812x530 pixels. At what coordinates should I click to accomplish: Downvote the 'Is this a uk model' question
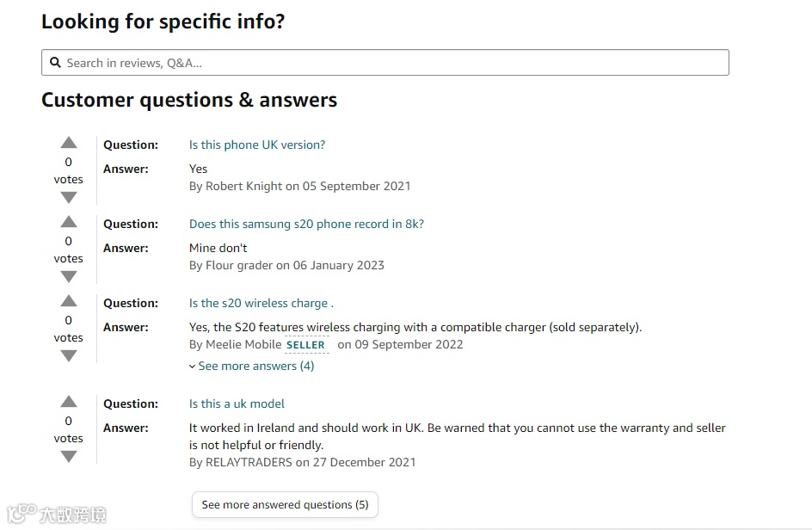click(69, 457)
